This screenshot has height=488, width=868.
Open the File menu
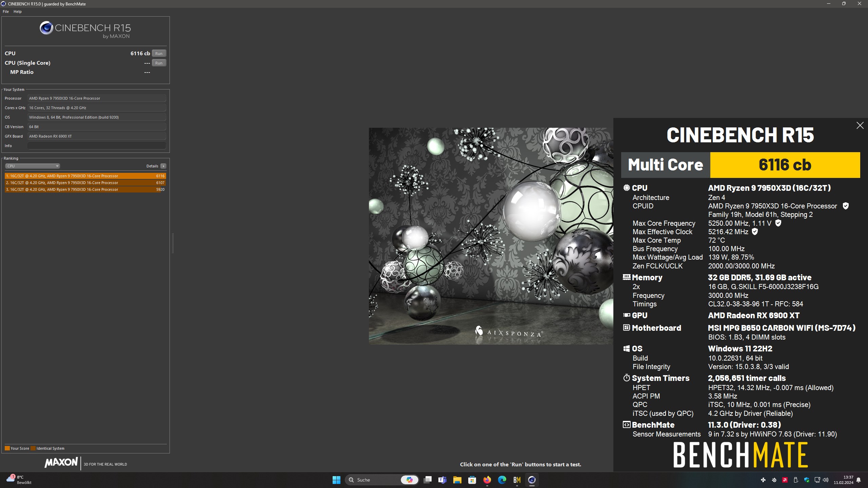6,12
